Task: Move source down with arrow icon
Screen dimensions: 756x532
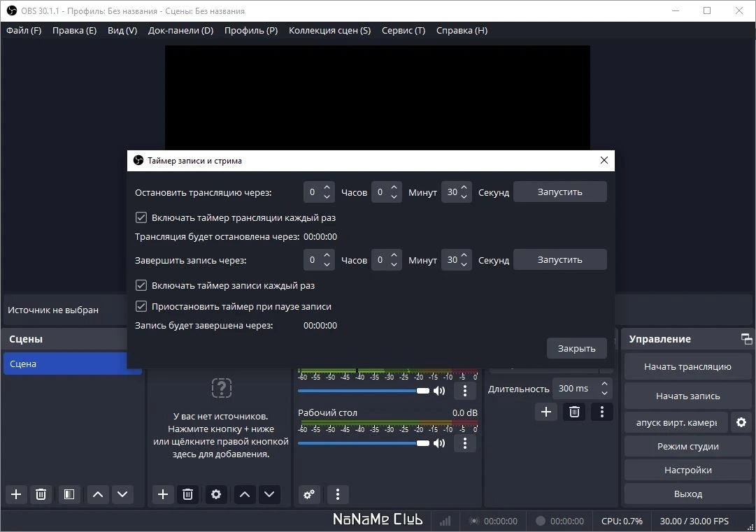Action: tap(269, 494)
